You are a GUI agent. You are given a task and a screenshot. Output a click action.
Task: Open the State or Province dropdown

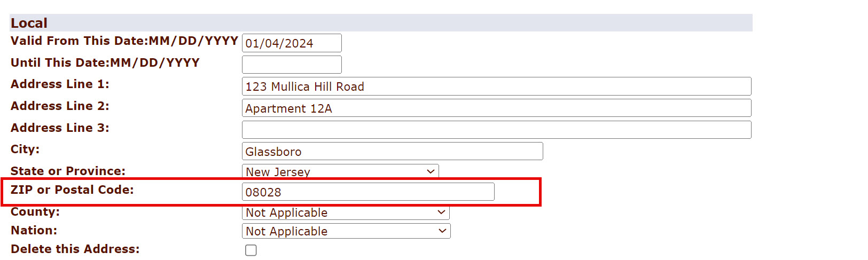pos(340,172)
